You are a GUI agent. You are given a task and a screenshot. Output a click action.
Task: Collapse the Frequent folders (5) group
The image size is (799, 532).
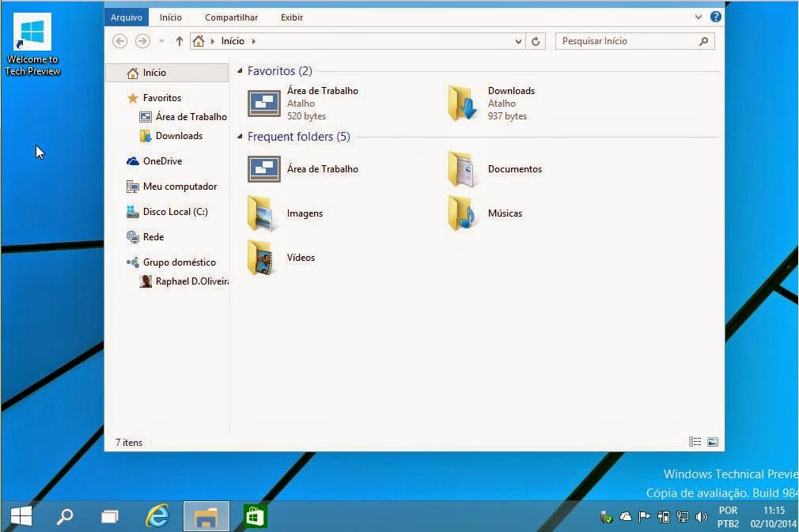[240, 137]
